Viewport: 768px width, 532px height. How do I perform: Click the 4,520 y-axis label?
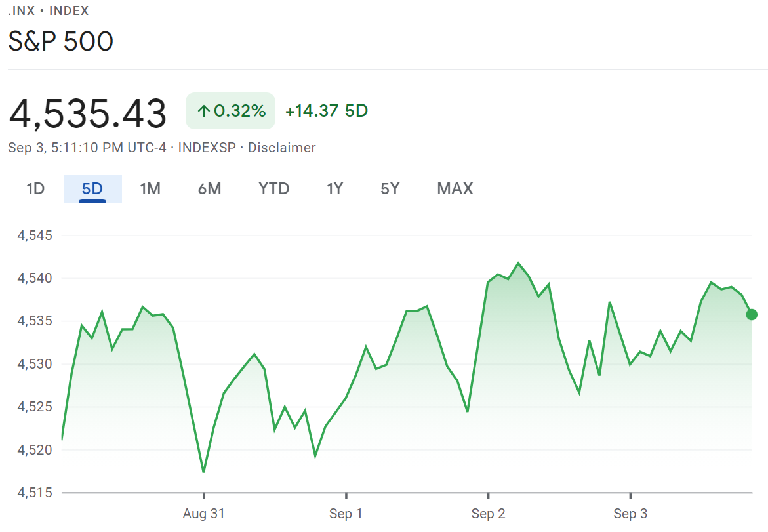(x=35, y=450)
